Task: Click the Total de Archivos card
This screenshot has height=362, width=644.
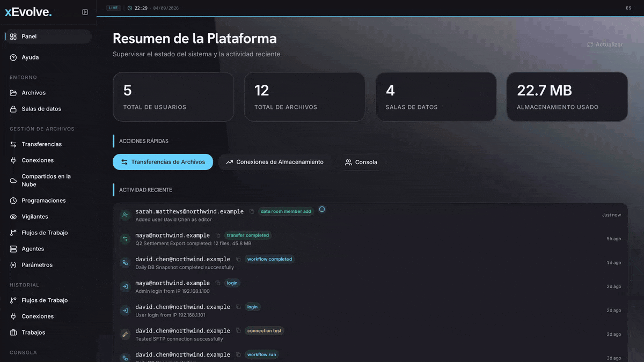Action: (x=305, y=97)
